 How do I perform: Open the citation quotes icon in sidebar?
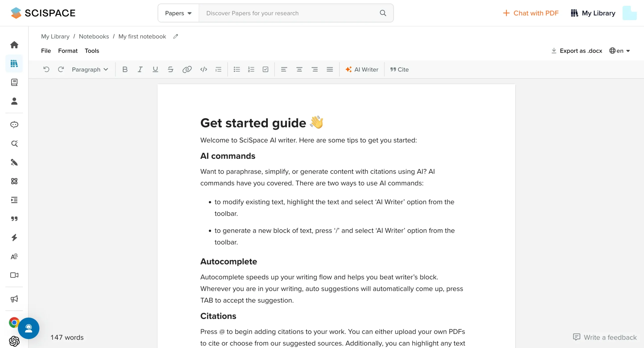tap(14, 219)
